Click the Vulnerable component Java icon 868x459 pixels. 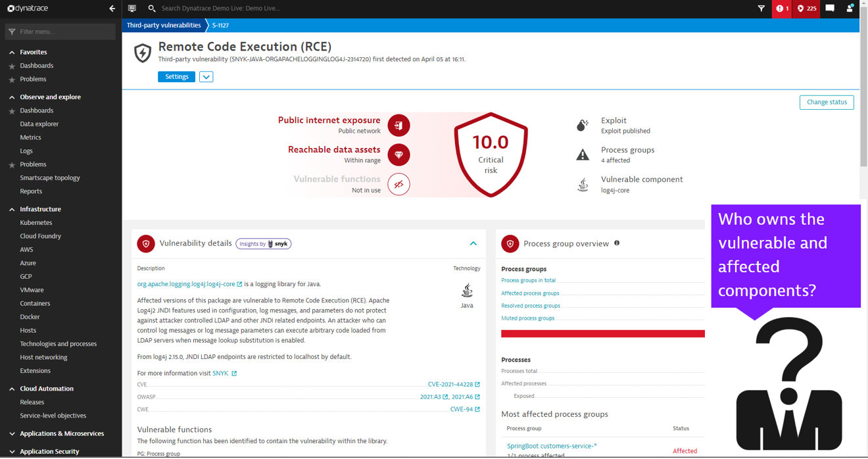[583, 185]
